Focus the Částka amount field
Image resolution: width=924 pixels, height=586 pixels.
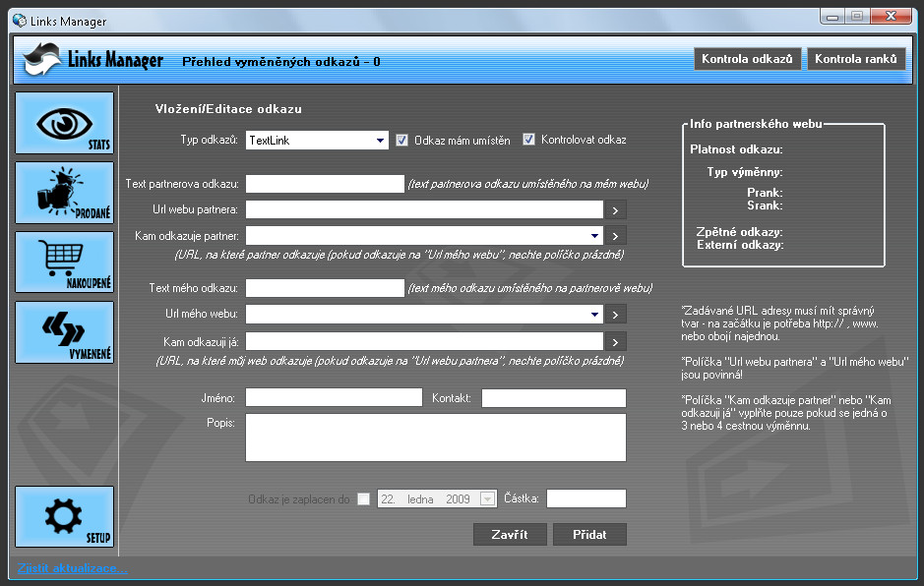pos(586,498)
